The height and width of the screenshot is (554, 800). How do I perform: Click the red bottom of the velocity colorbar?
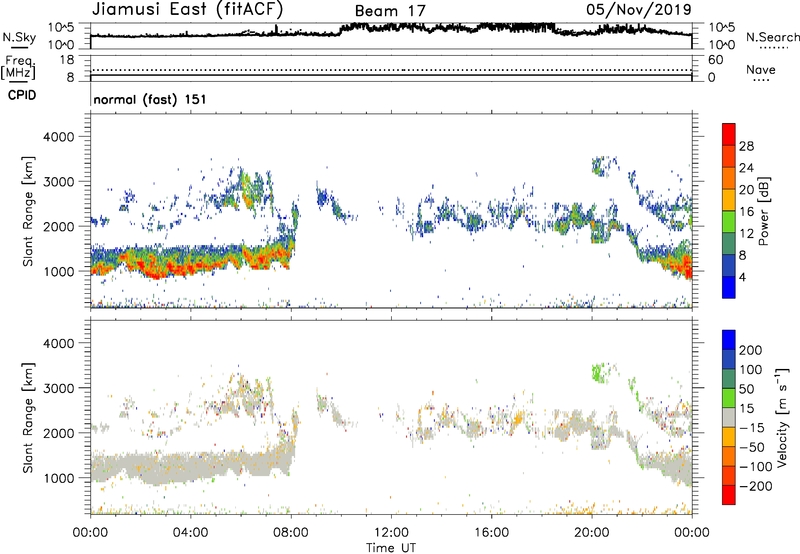tap(729, 495)
